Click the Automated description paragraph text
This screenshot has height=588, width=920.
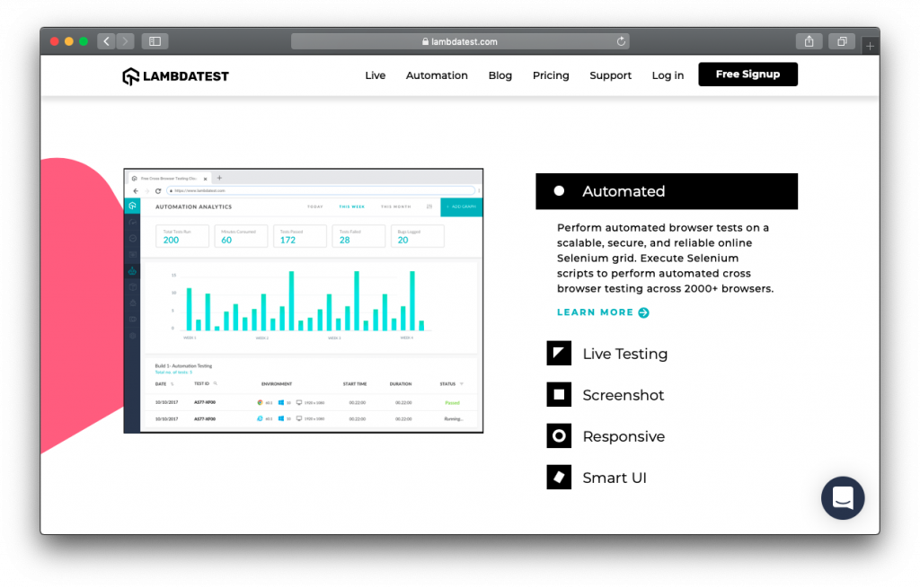(666, 258)
